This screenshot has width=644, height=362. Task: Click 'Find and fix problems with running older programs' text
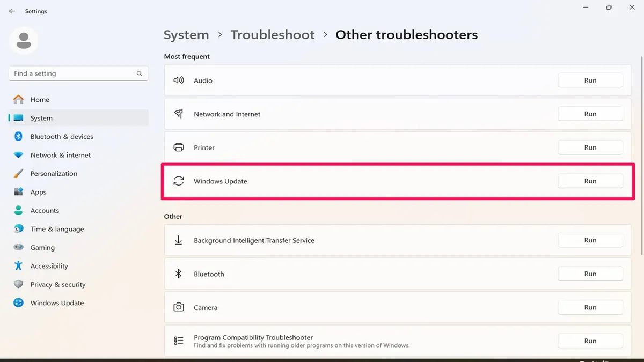302,345
